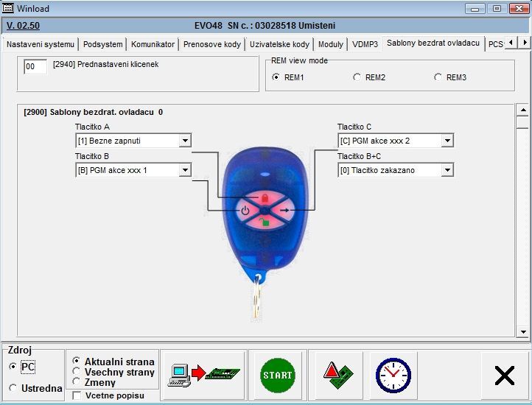The image size is (532, 405).
Task: Click the black X close icon
Action: 505,376
